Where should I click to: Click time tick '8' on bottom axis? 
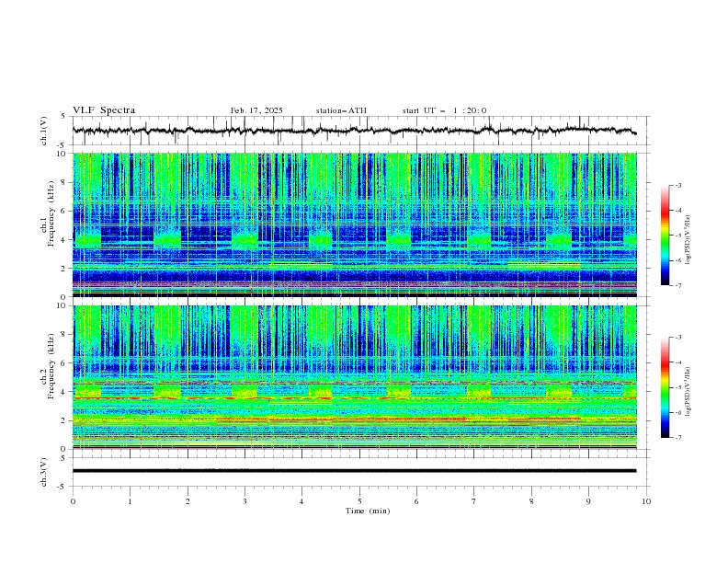coord(531,501)
